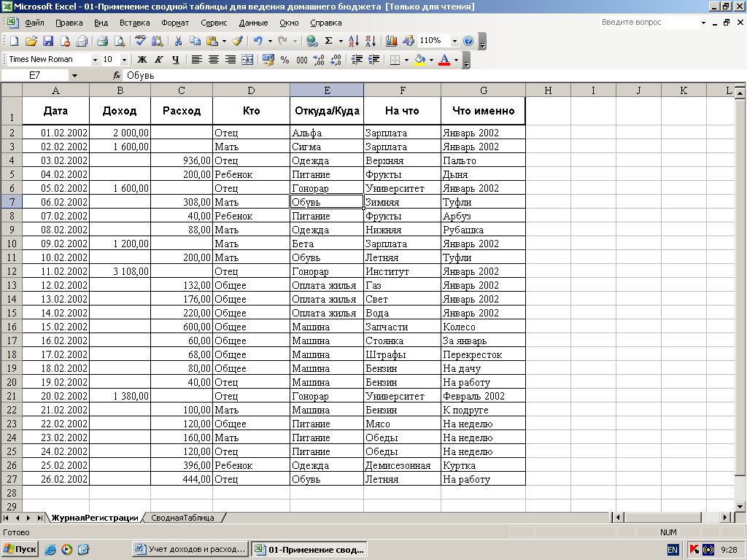747x560 pixels.
Task: Toggle center text alignment
Action: tap(214, 60)
